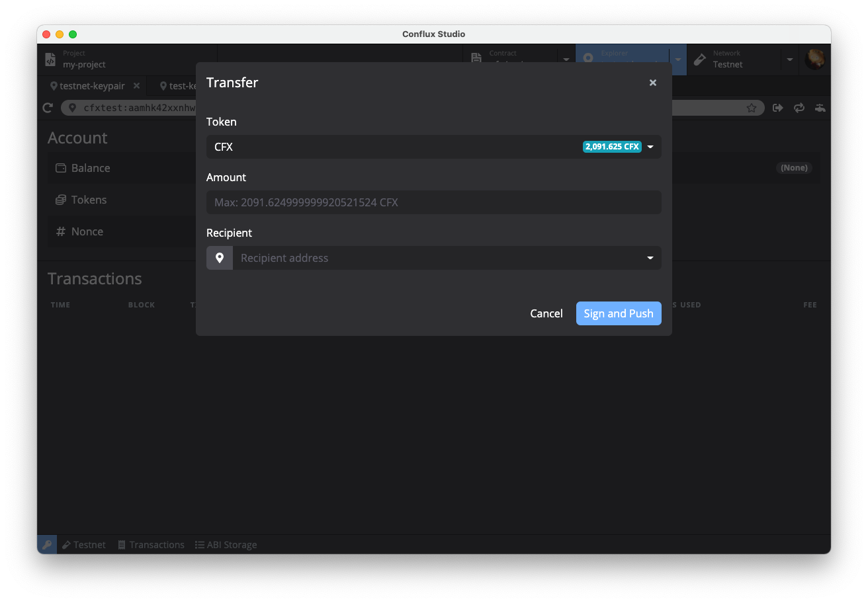Click the BLOCK column header
868x603 pixels.
coord(142,305)
